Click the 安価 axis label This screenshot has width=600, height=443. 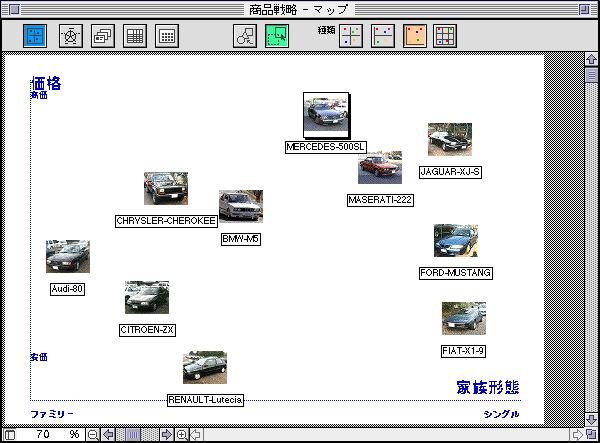(39, 357)
